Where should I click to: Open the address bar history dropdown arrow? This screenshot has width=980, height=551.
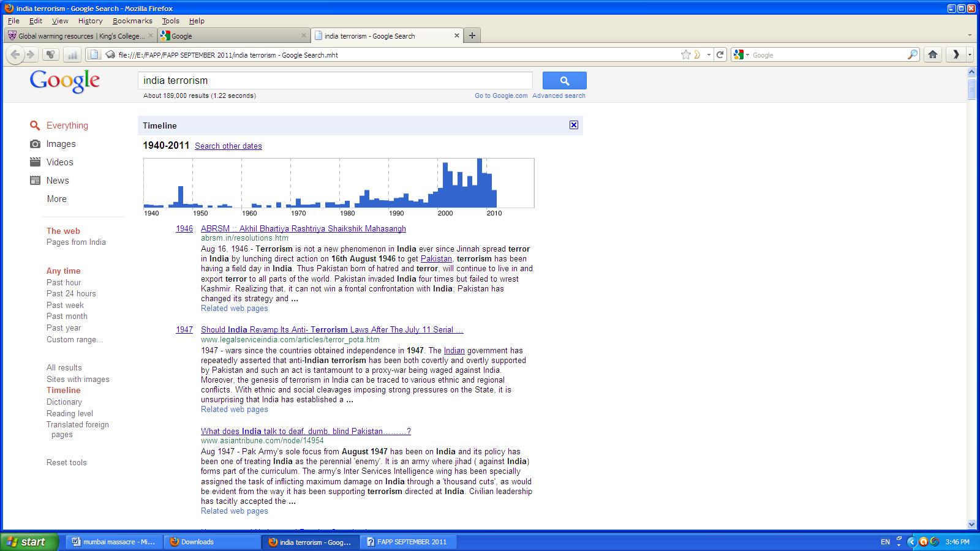tap(709, 54)
